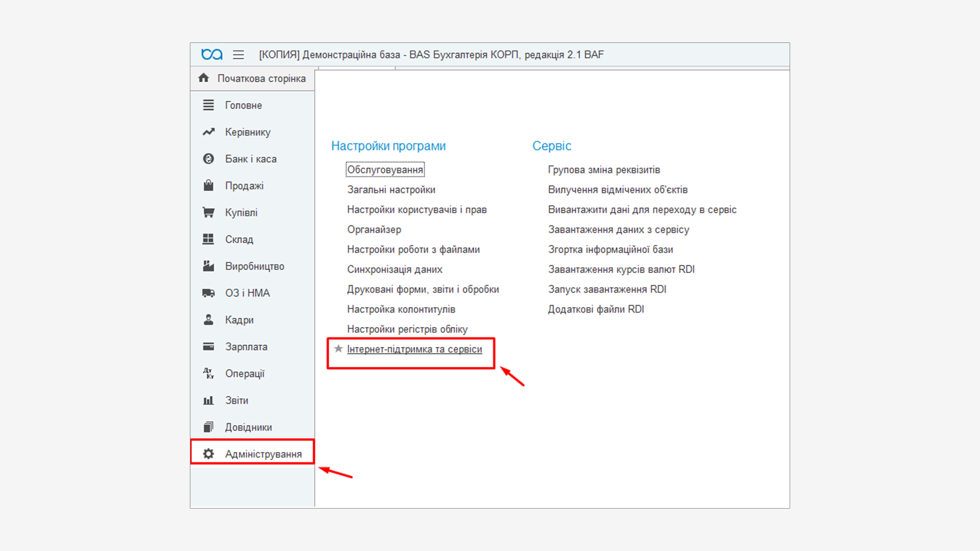Screen dimensions: 980x551
Task: Open Друковані форми, звіти і обробки
Action: [x=423, y=289]
